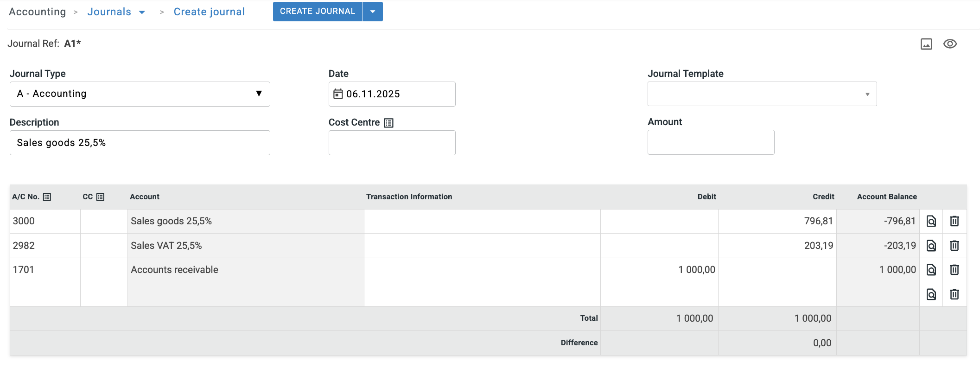This screenshot has width=980, height=368.
Task: View details for account 3000 row
Action: tap(931, 221)
